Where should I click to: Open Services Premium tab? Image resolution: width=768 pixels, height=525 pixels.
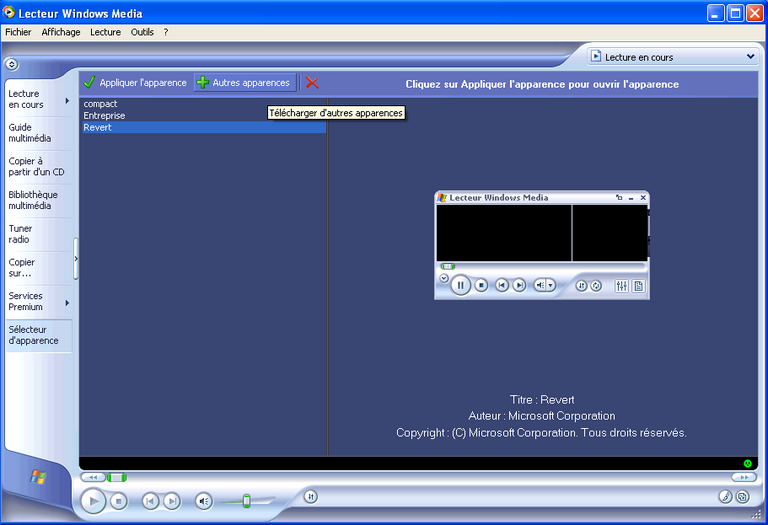click(32, 301)
